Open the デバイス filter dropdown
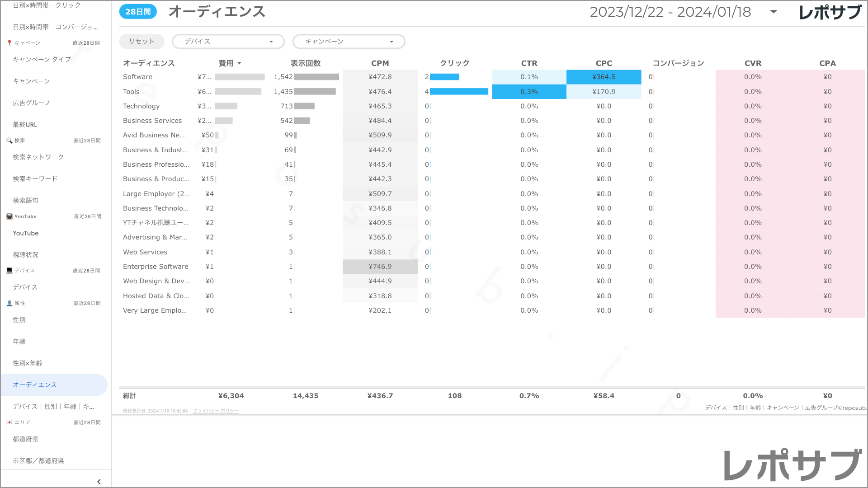The width and height of the screenshot is (868, 488). pos(228,42)
